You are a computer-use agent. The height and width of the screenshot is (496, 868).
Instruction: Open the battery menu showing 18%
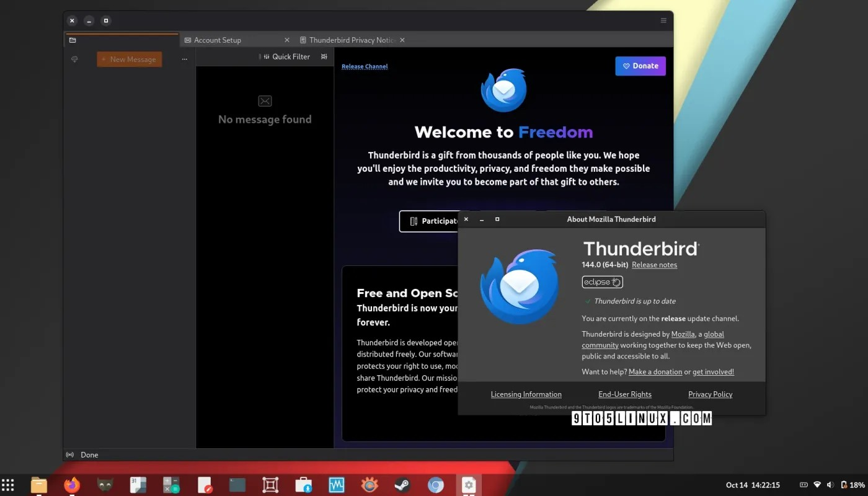click(851, 485)
